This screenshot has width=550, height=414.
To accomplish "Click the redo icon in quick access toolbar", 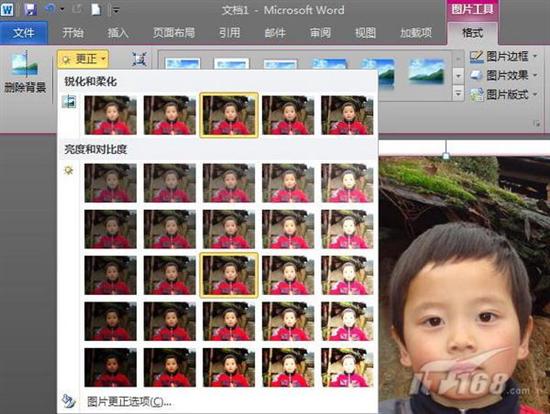I will pyautogui.click(x=76, y=9).
